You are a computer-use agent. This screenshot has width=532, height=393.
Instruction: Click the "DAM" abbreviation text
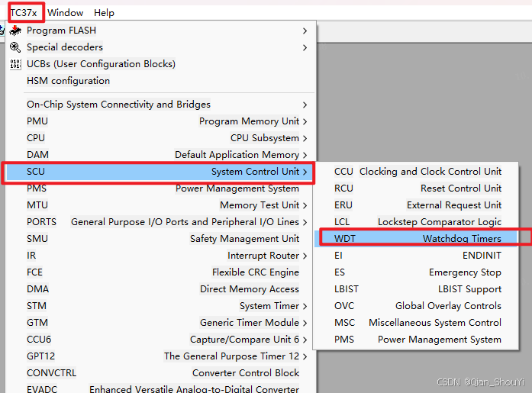(x=37, y=155)
